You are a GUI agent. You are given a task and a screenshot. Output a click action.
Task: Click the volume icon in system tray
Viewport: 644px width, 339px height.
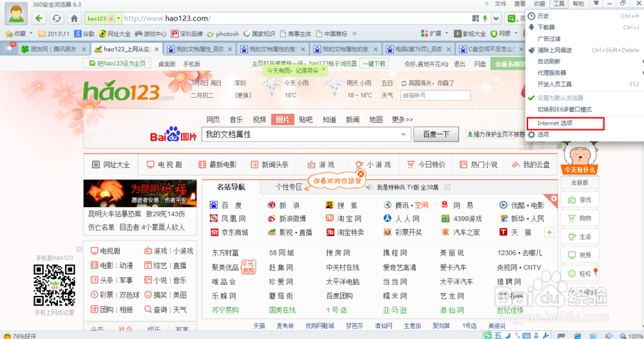pos(609,336)
